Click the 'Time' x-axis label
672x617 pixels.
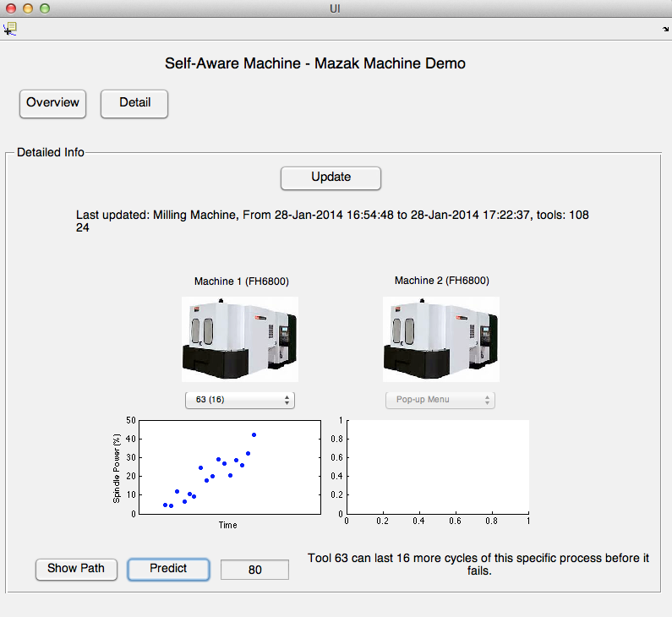click(227, 525)
